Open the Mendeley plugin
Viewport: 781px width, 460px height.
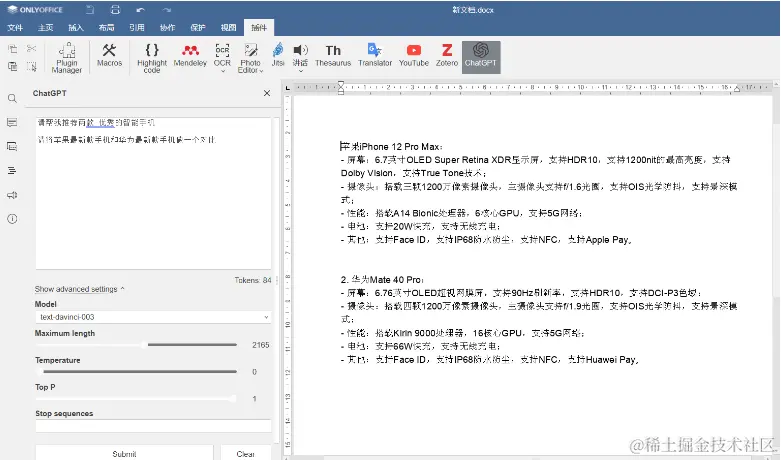pos(190,55)
